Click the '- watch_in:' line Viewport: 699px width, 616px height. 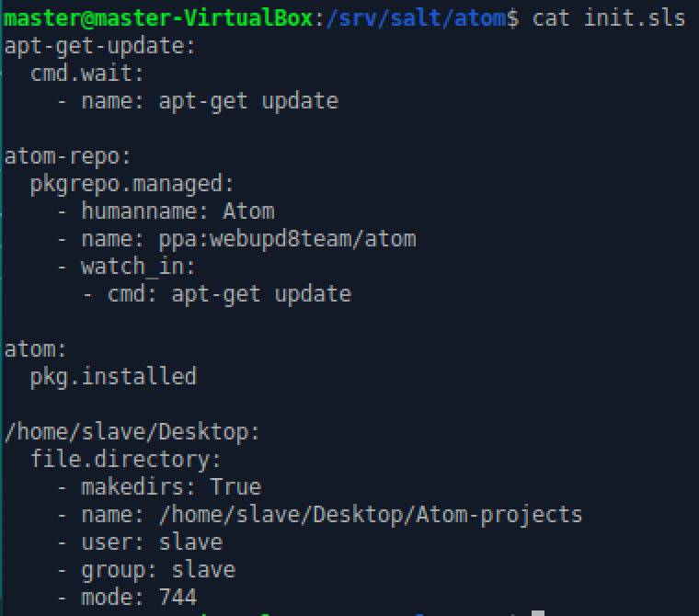(126, 267)
